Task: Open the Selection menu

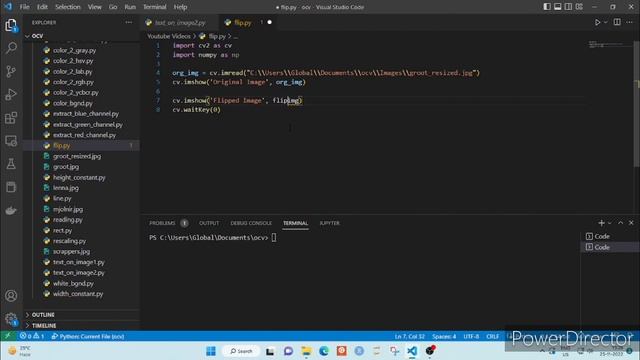Action: [x=68, y=7]
